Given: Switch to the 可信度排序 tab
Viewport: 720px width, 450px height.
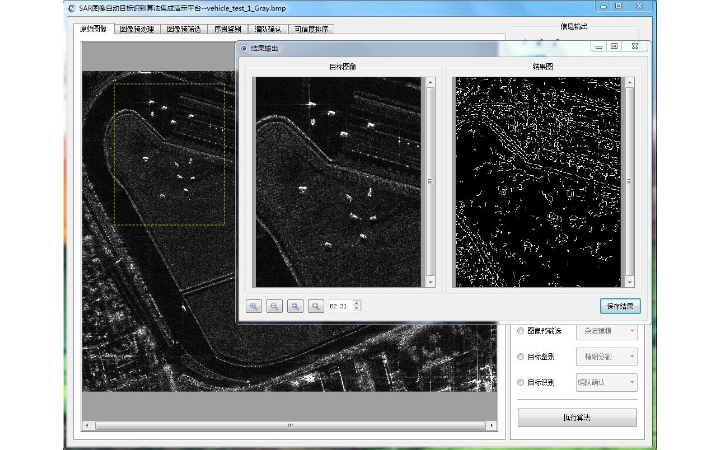Looking at the screenshot, I should pyautogui.click(x=311, y=29).
